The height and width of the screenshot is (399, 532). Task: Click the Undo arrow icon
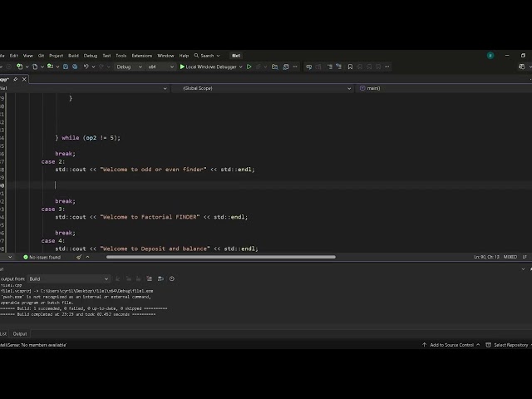(86, 66)
